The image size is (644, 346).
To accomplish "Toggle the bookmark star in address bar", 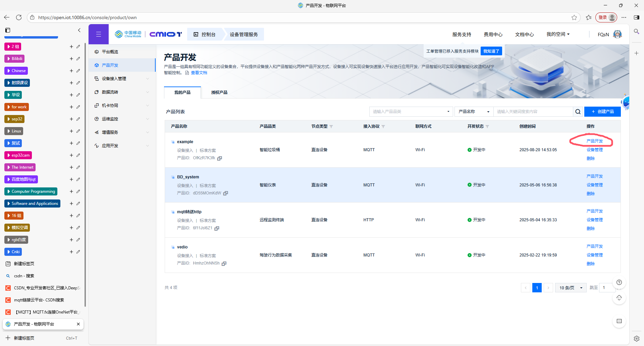I will point(575,17).
